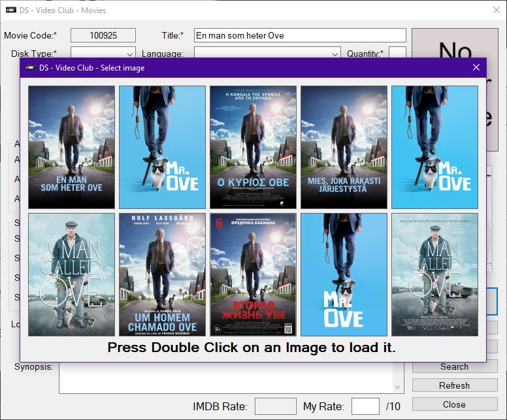Close the Select image dialog

[476, 67]
